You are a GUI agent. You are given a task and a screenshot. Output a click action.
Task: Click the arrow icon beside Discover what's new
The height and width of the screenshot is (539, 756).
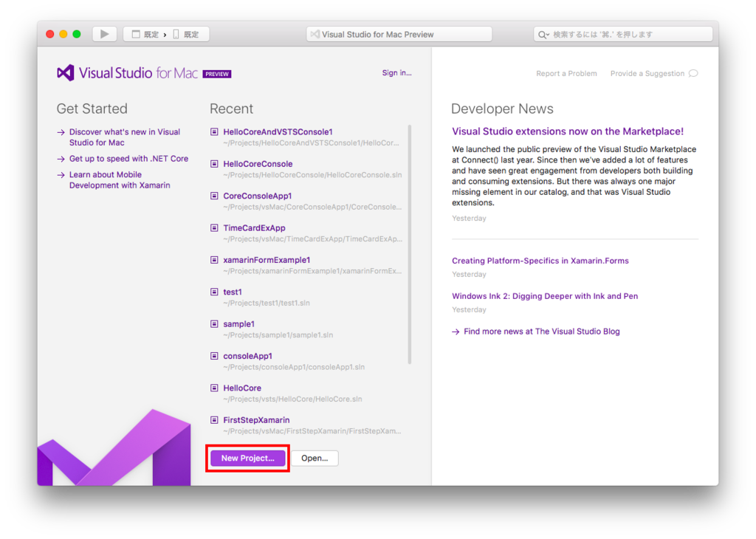point(61,132)
